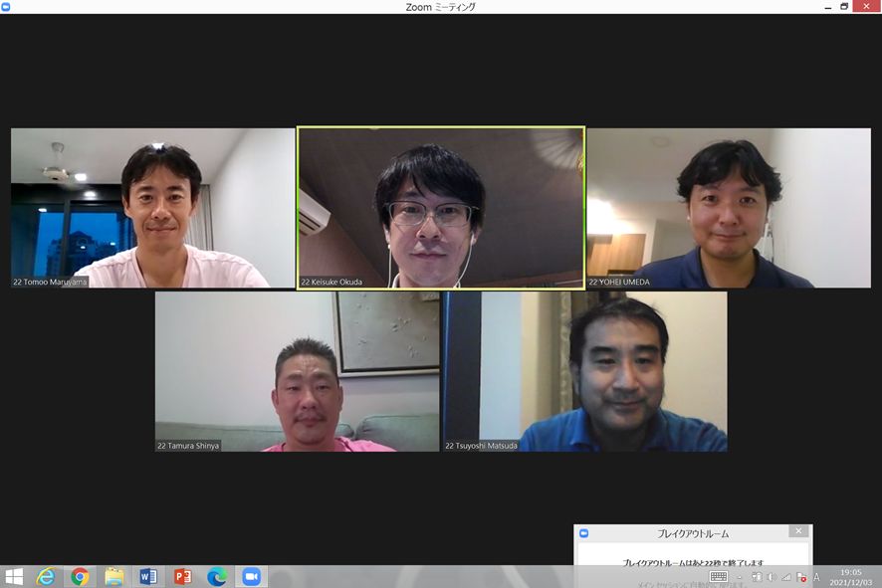Viewport: 882px width, 588px height.
Task: Click the IME input mode A indicator
Action: point(816,577)
